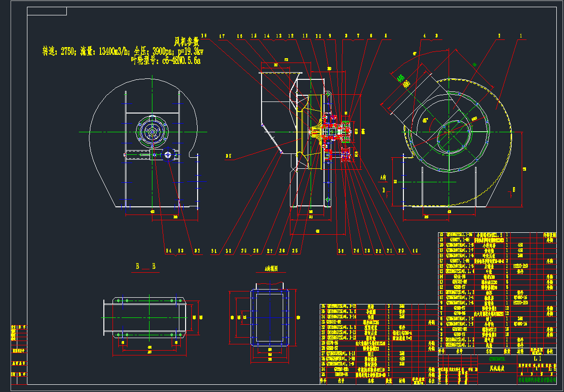Select the yellow fan specification line starting 转速：2750
This screenshot has width=564, height=392.
point(123,51)
